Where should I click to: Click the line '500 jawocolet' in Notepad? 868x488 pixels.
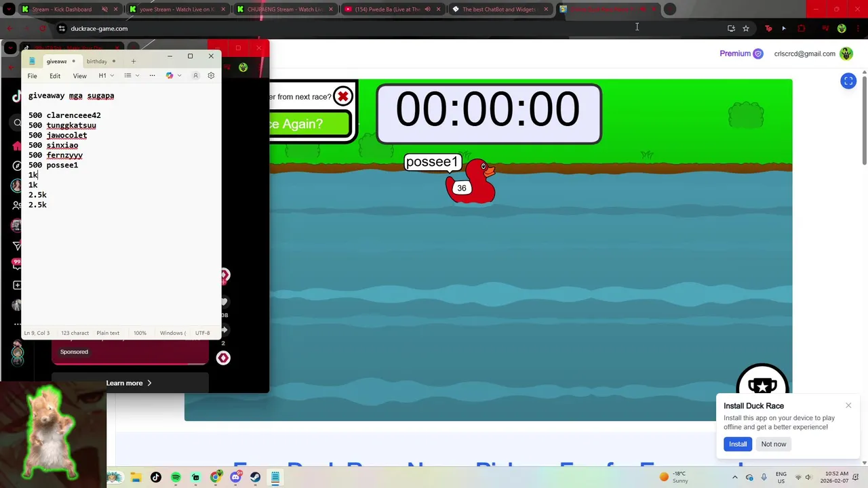click(x=58, y=136)
